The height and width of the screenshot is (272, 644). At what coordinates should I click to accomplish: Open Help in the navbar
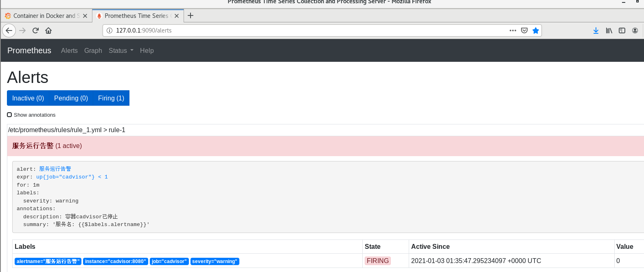[147, 50]
